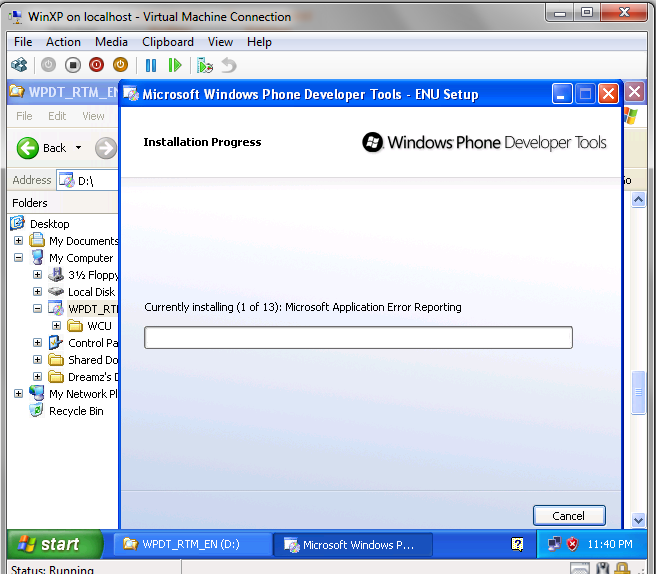656x574 pixels.
Task: Expand the My Documents tree node
Action: (x=19, y=241)
